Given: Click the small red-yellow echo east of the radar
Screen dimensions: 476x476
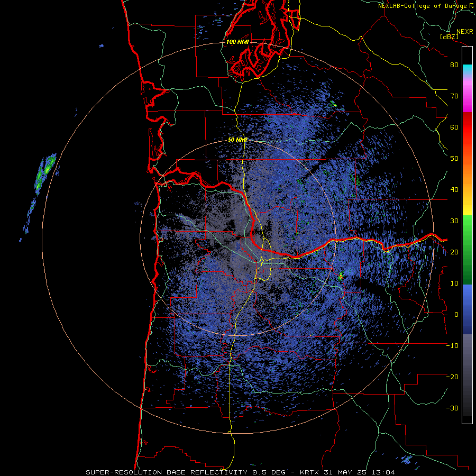Looking at the screenshot, I should click(341, 276).
